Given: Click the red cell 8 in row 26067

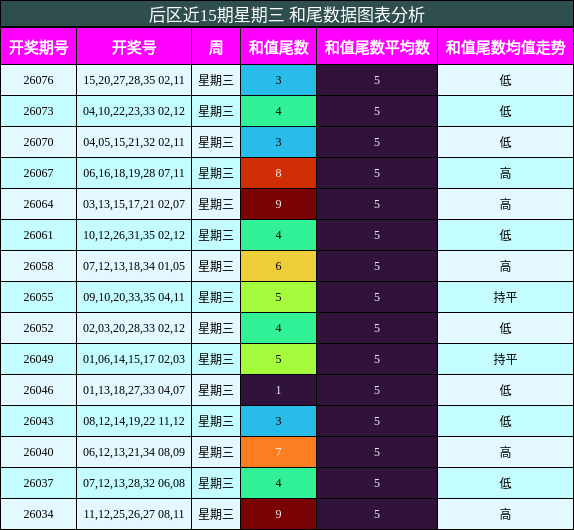Looking at the screenshot, I should tap(279, 173).
